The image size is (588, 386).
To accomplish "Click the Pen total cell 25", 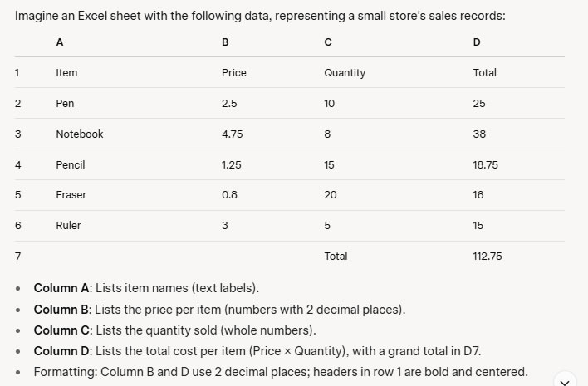I will point(479,104).
